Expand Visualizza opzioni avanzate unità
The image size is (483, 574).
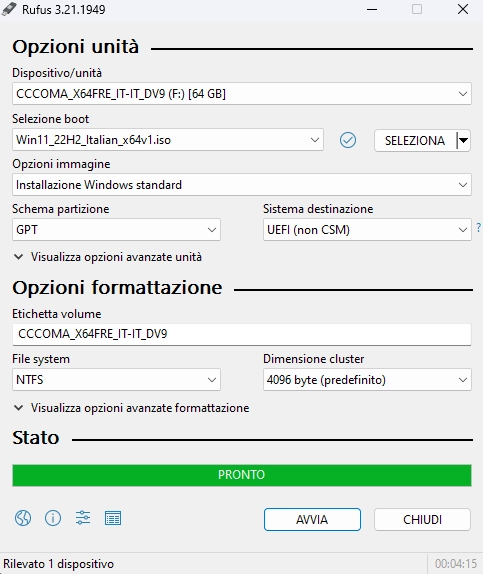(x=107, y=257)
